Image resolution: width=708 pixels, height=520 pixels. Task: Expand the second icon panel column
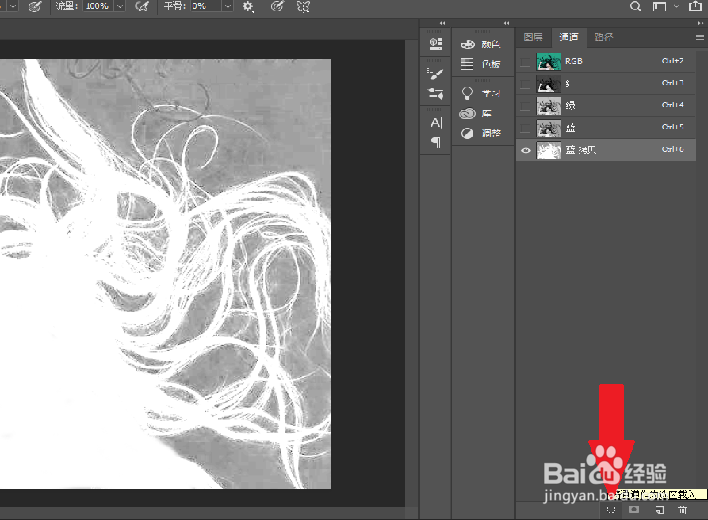tap(507, 23)
